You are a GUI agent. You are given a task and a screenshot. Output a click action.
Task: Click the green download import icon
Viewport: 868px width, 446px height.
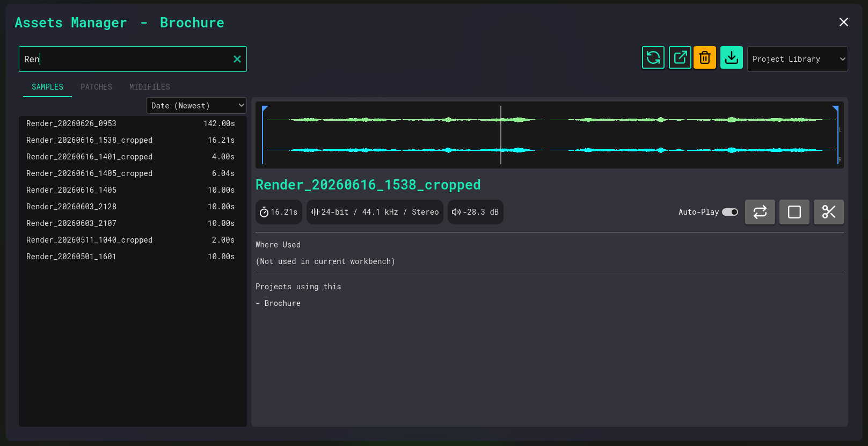(x=732, y=57)
